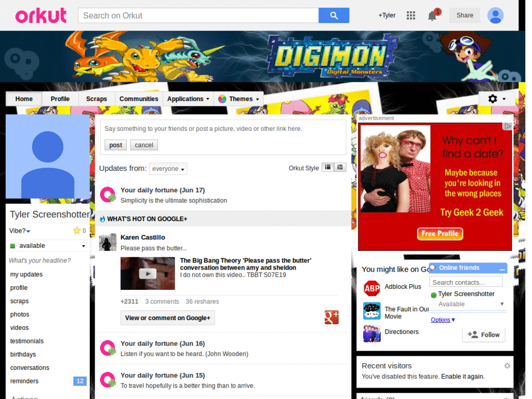Image resolution: width=532 pixels, height=399 pixels.
Task: Click the Jun 17 daily fortune icon
Action: tap(108, 195)
